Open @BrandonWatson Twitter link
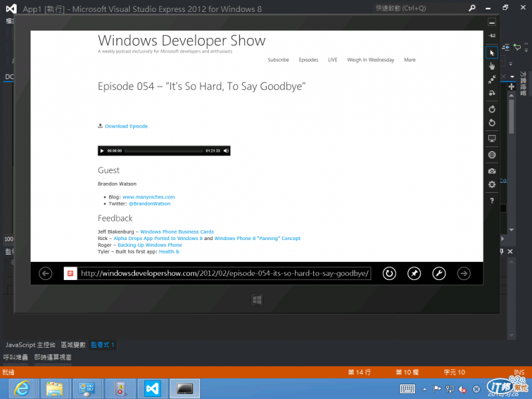Image resolution: width=532 pixels, height=399 pixels. [149, 203]
